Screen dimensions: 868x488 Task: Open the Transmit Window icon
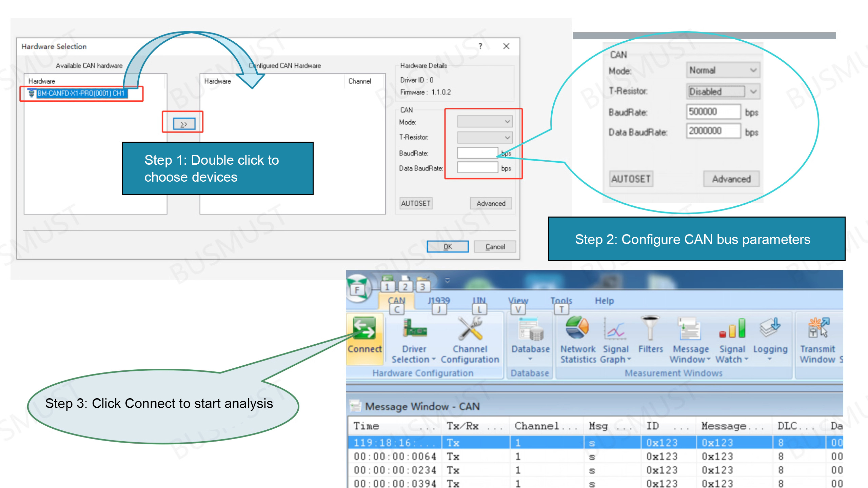[818, 328]
